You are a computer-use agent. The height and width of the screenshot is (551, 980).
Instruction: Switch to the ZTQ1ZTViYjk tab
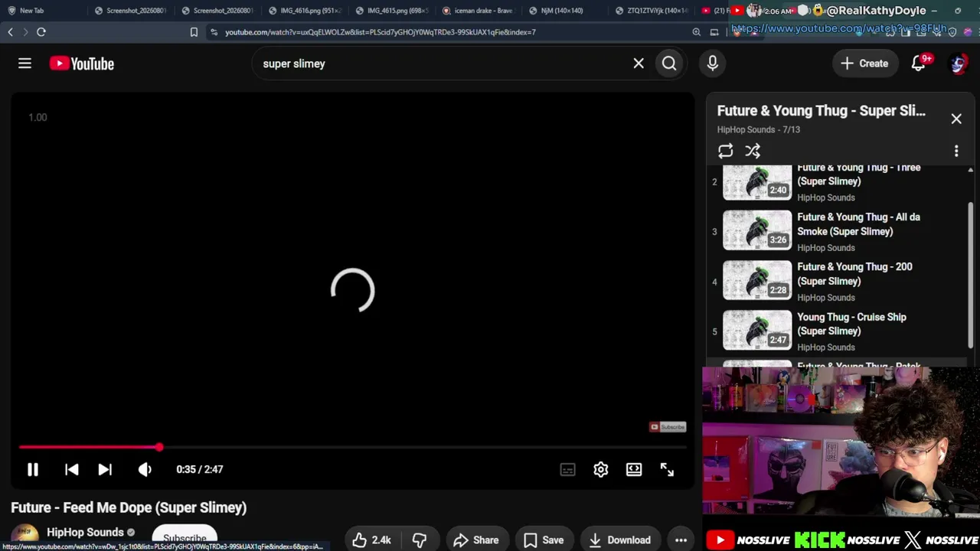click(652, 11)
